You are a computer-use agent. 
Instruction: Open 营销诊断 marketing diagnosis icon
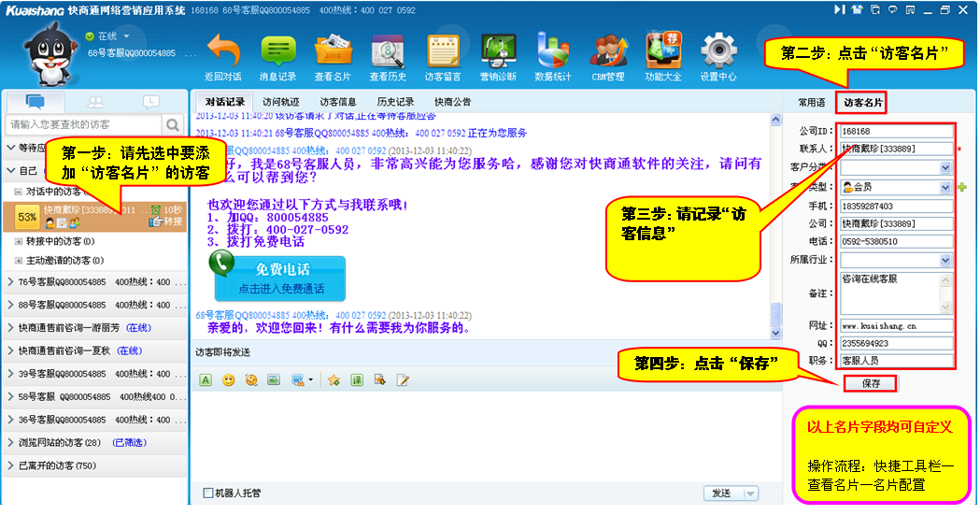pos(498,52)
